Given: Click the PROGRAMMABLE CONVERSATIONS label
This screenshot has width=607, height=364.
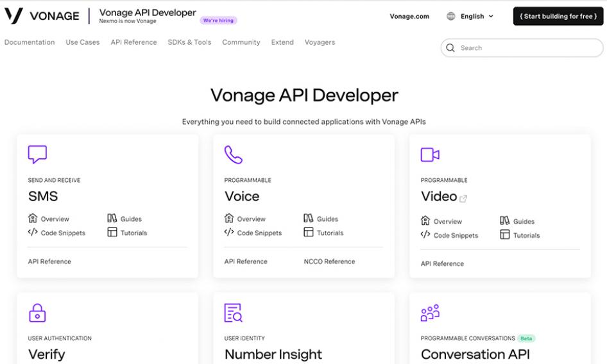Looking at the screenshot, I should click(x=468, y=338).
